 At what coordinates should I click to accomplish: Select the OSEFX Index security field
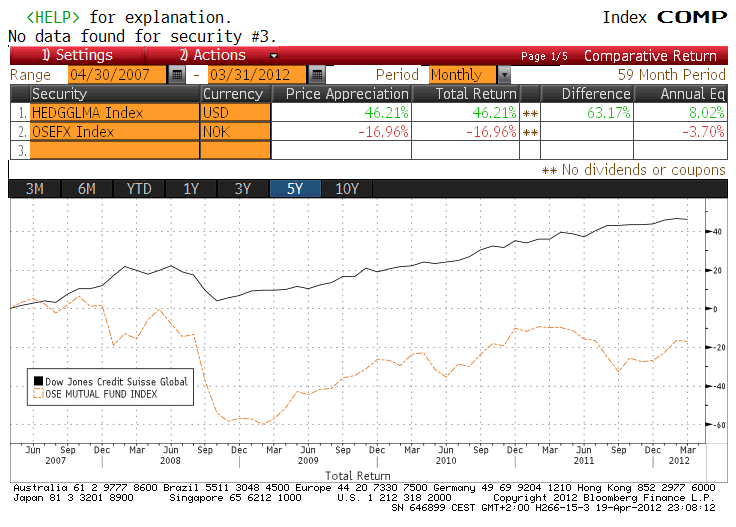click(x=115, y=131)
